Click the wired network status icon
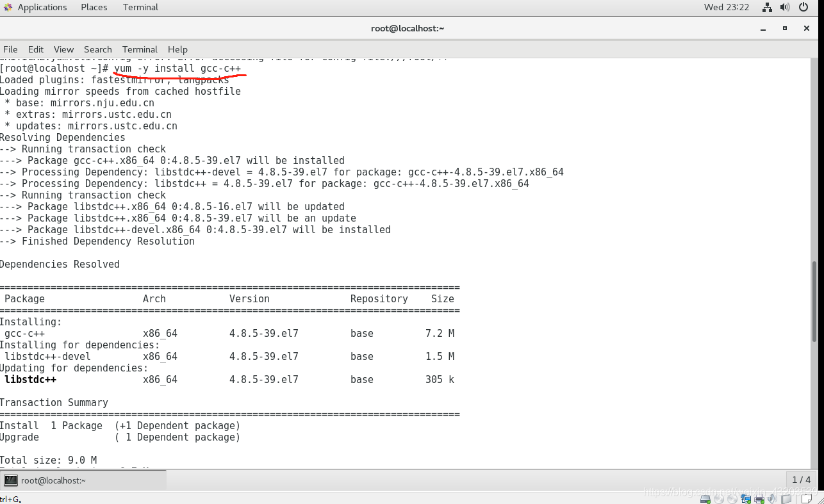The image size is (824, 504). click(x=768, y=7)
